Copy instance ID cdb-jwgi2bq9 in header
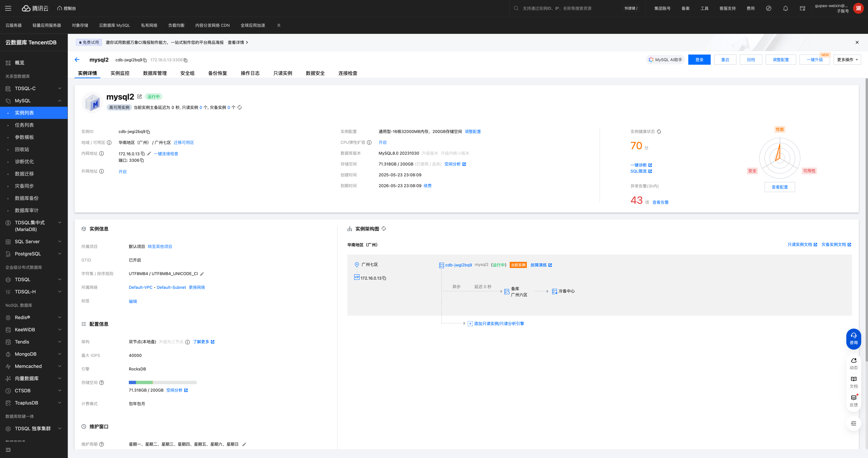This screenshot has width=868, height=458. [145, 60]
